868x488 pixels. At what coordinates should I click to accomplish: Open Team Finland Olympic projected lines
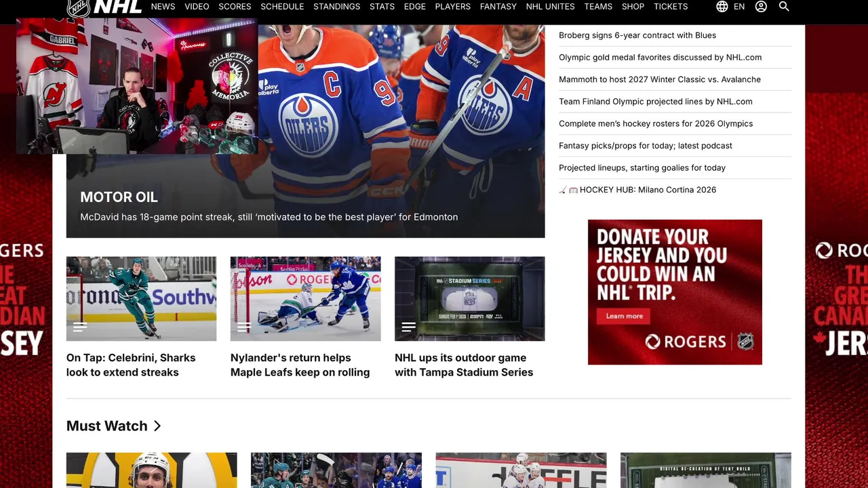tap(655, 102)
